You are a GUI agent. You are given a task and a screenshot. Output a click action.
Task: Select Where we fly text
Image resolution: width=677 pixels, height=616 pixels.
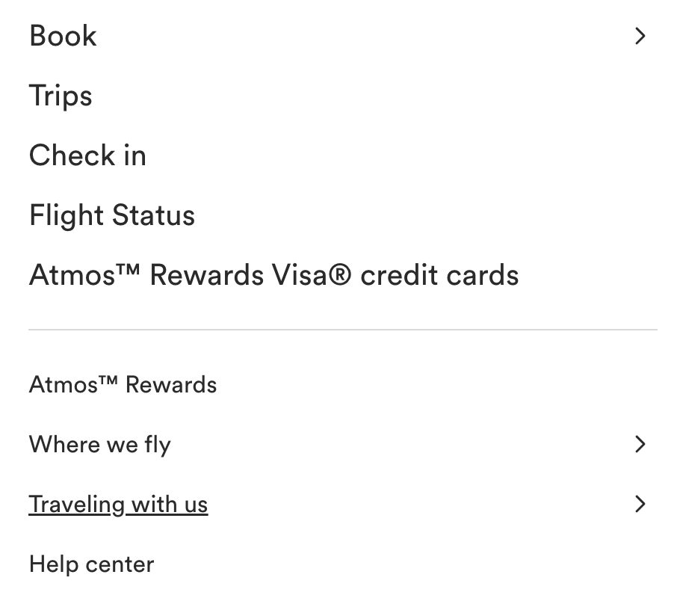pyautogui.click(x=99, y=445)
